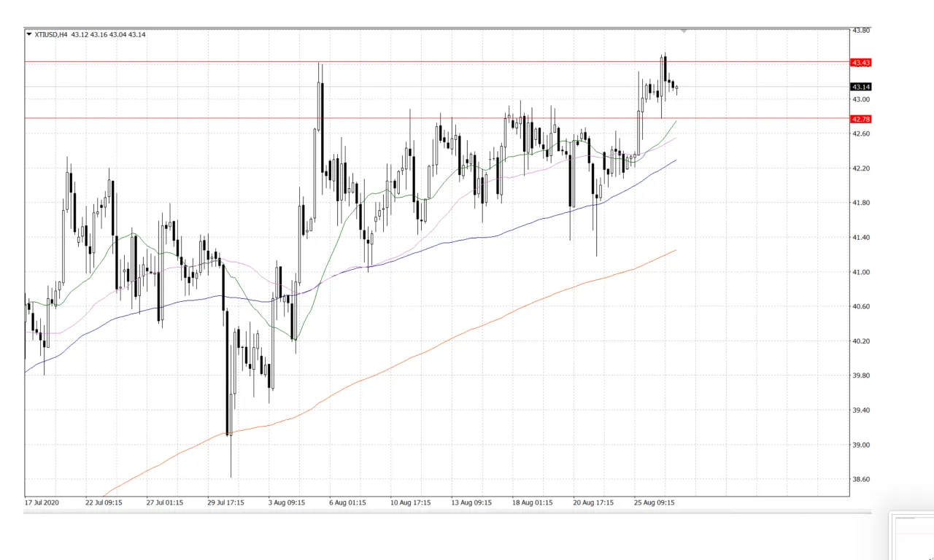Click the 22 Jul 09:15 time label

[104, 502]
